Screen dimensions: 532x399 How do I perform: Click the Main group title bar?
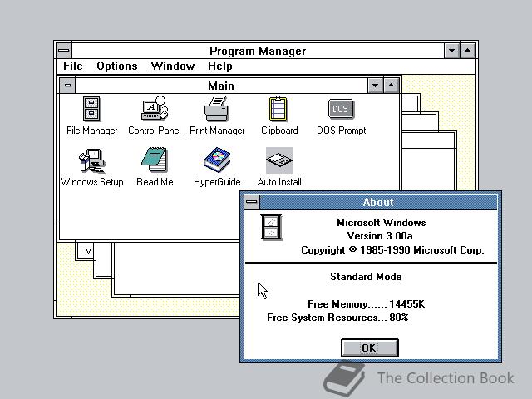(221, 86)
